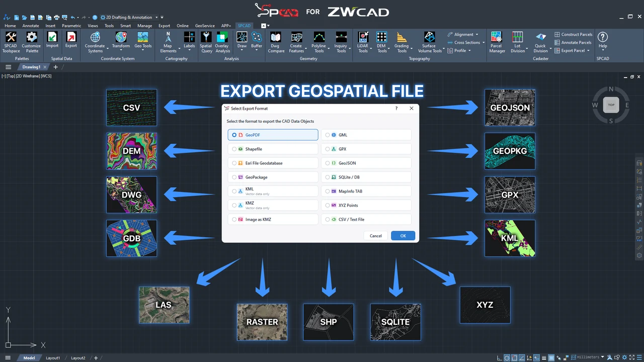Run the Dwg Compare tool
Screen dimensions: 644x362
(276, 42)
